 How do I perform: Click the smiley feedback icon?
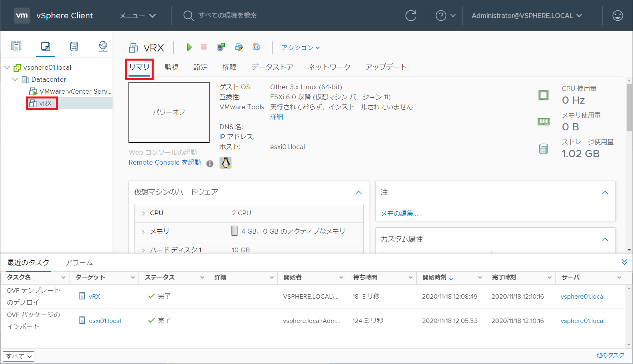[x=617, y=16]
